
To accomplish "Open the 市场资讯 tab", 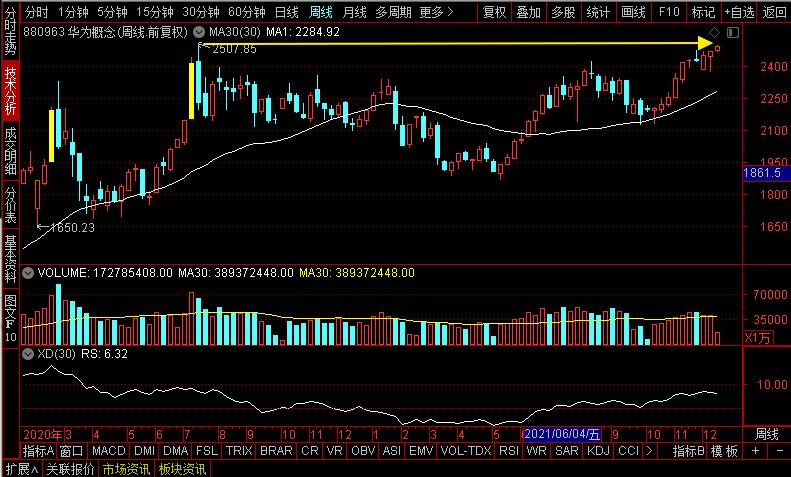I will click(x=126, y=469).
